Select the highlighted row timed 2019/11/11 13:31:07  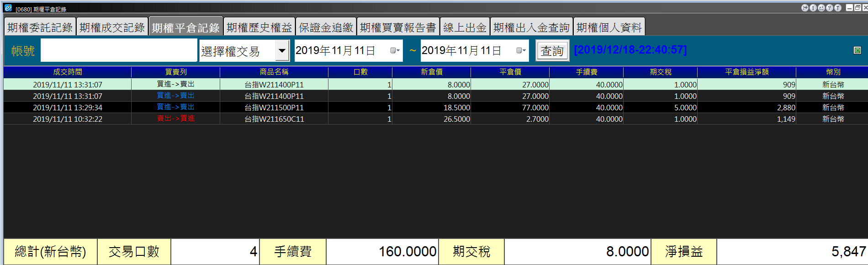point(436,84)
